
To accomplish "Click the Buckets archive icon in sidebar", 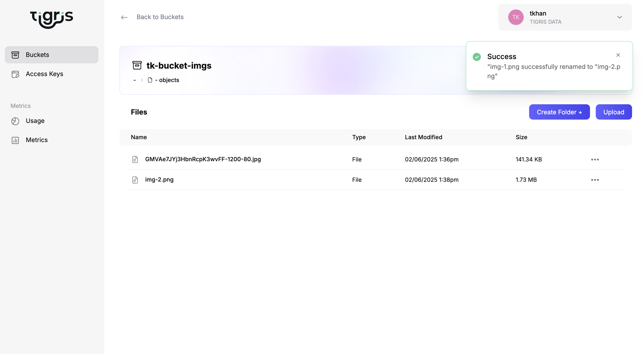I will (x=15, y=55).
